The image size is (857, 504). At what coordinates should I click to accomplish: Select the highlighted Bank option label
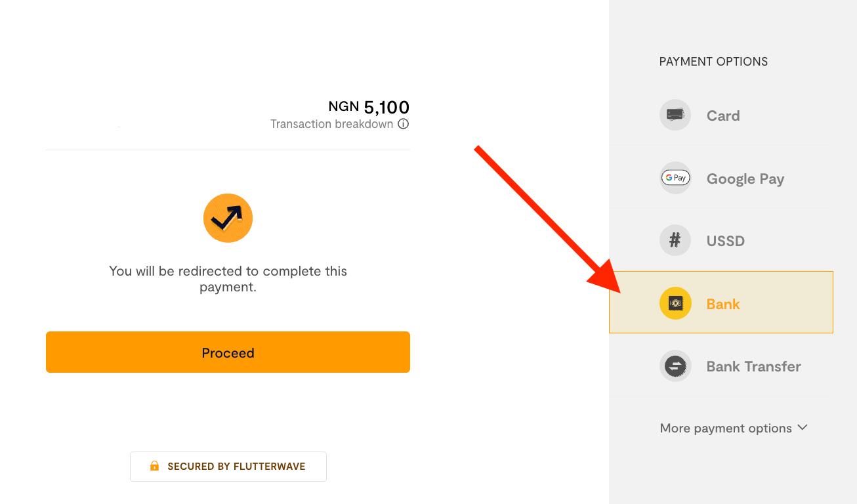coord(723,304)
